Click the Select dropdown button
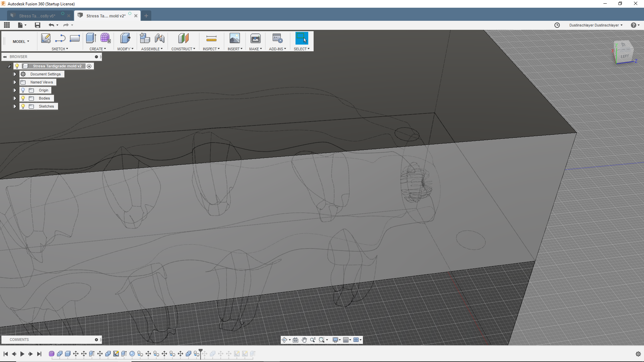Image resolution: width=644 pixels, height=362 pixels. point(308,49)
